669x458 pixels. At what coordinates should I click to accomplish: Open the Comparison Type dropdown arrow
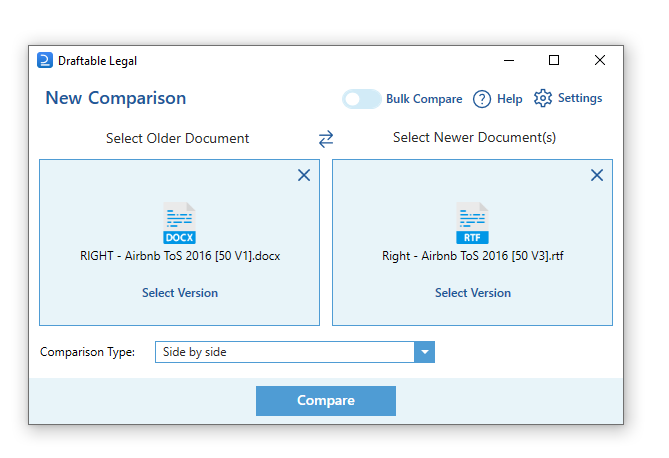(x=425, y=352)
